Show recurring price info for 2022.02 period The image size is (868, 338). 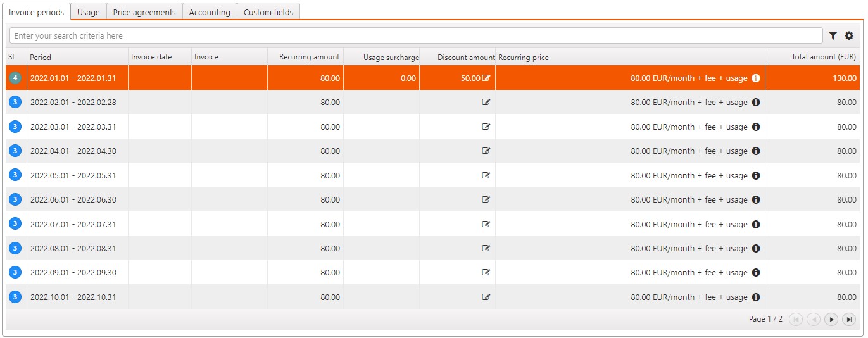point(755,103)
